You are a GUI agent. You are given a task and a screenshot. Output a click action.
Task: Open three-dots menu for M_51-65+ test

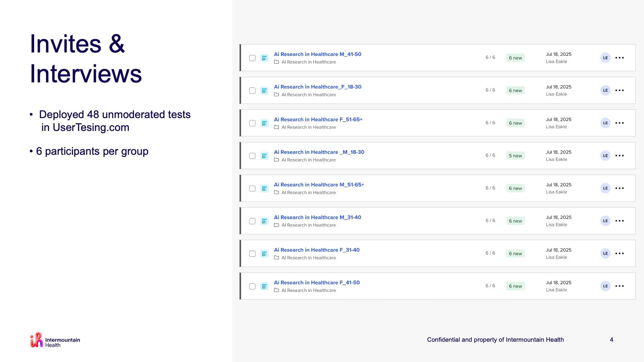[x=620, y=188]
